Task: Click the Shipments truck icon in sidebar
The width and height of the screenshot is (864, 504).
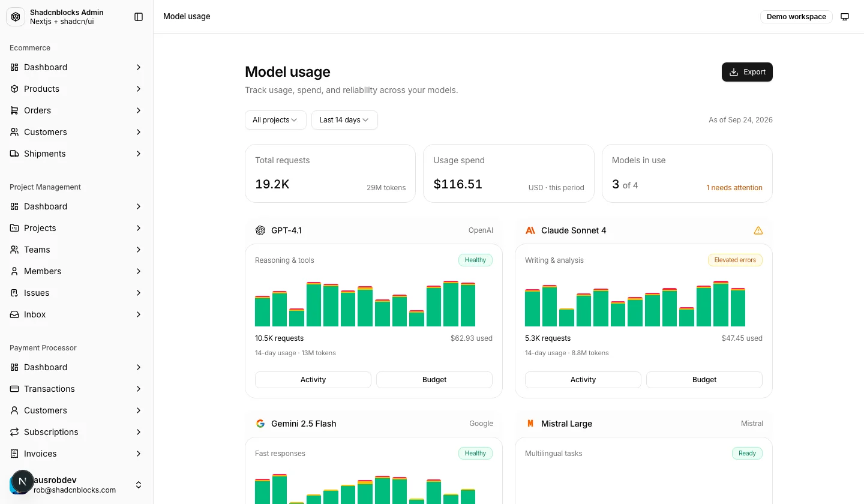Action: pyautogui.click(x=14, y=154)
